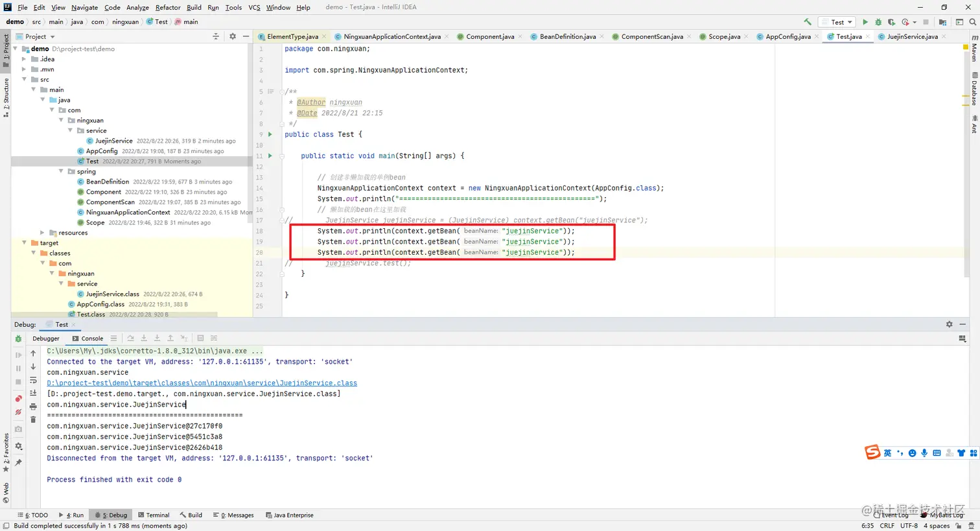View breakpoints with the red circles icon
This screenshot has width=980, height=531.
coord(18,398)
